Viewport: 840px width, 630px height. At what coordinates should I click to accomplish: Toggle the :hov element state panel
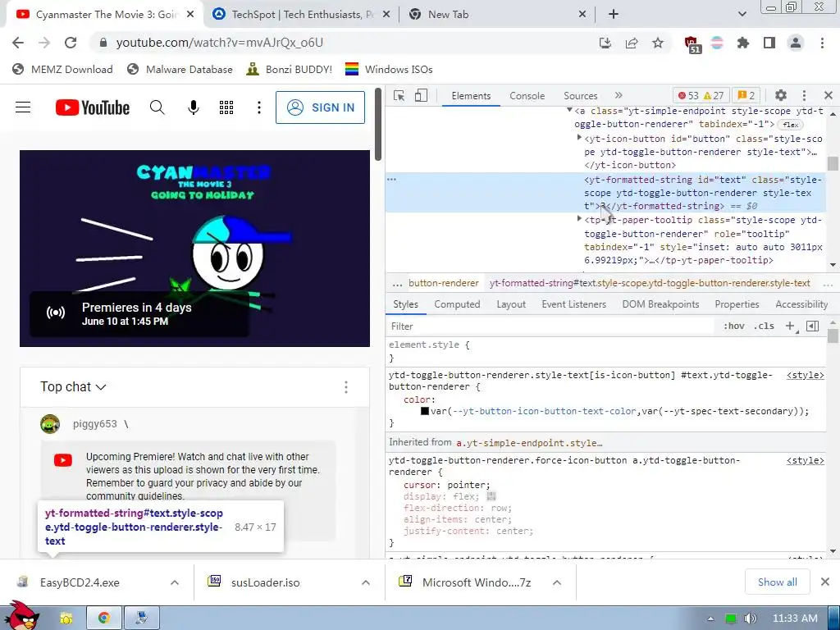(x=734, y=326)
